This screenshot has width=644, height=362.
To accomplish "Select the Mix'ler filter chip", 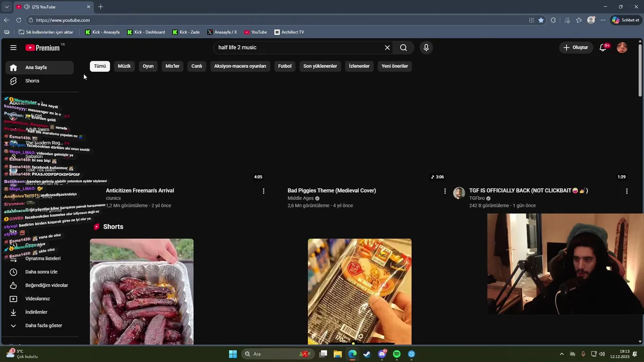I will click(x=173, y=66).
